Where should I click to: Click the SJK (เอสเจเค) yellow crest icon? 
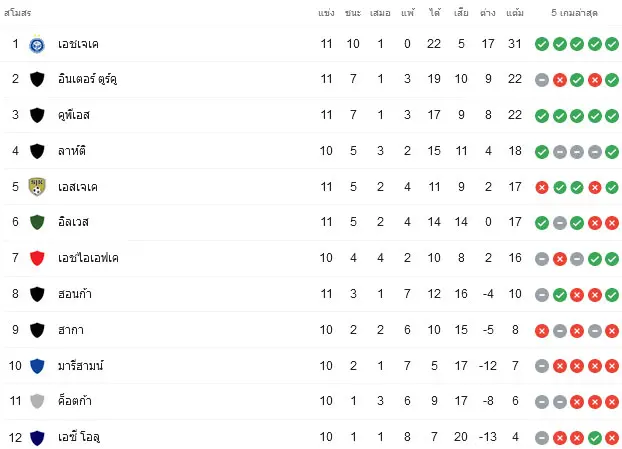pos(37,187)
